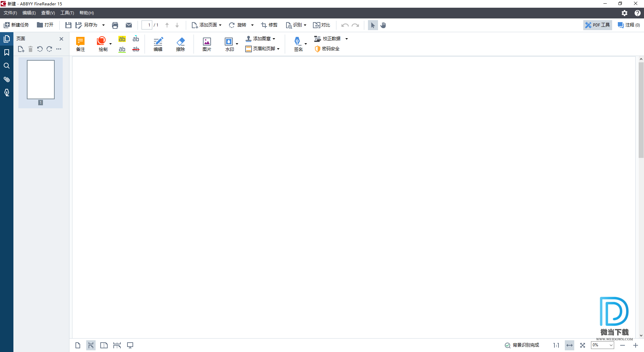Image resolution: width=644 pixels, height=352 pixels.
Task: Open the View (查看) menu
Action: pos(48,13)
